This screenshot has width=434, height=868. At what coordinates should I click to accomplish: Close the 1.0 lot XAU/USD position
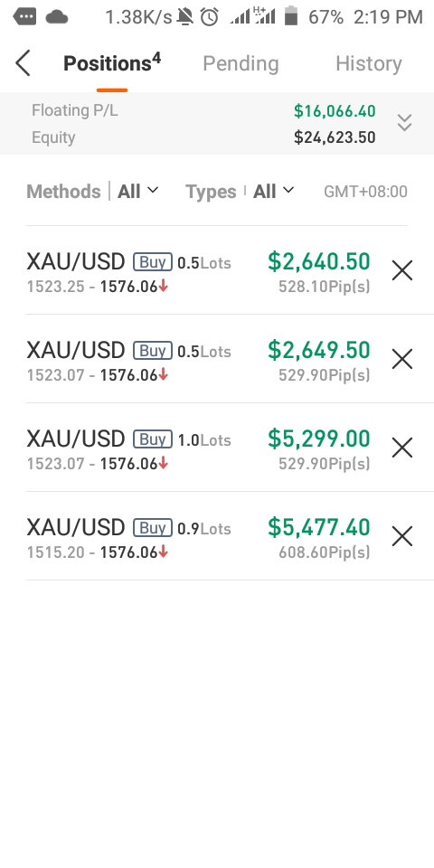click(402, 448)
